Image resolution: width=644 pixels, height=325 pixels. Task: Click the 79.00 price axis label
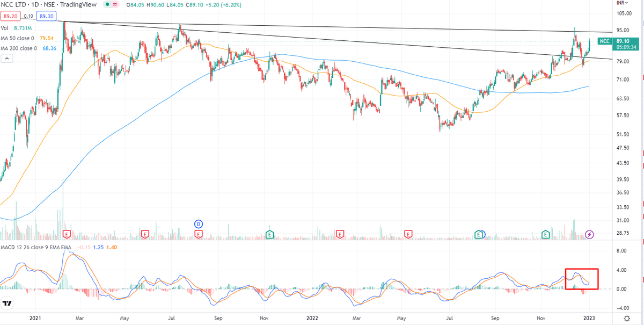[x=623, y=61]
